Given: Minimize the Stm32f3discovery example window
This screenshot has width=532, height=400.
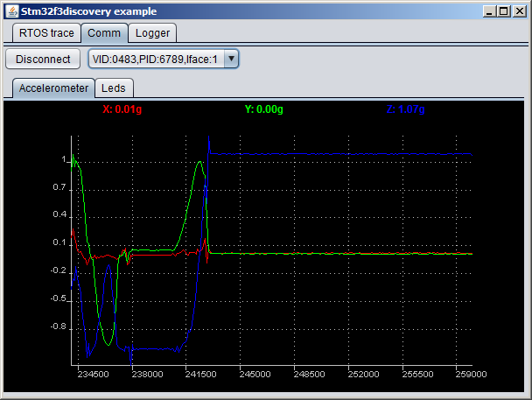Looking at the screenshot, I should (489, 11).
